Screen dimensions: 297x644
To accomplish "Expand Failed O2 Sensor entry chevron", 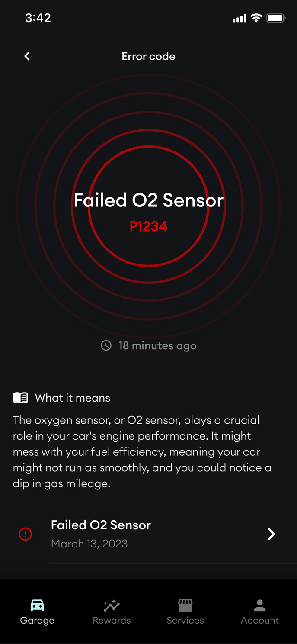I will click(271, 534).
